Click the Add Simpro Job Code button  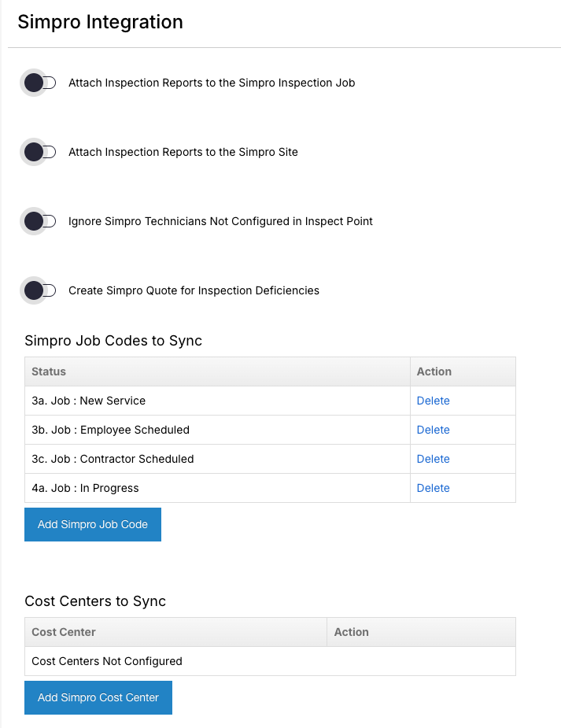(93, 524)
